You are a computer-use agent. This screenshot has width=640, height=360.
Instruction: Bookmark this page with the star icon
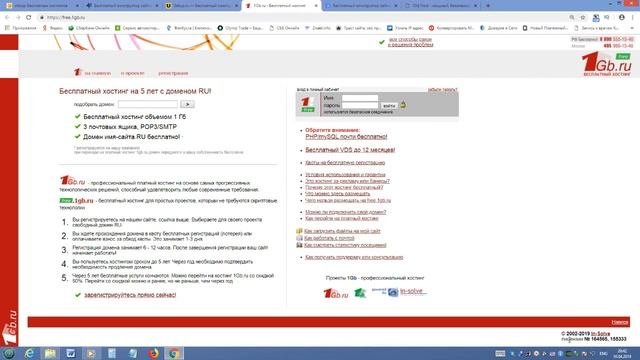(x=583, y=18)
